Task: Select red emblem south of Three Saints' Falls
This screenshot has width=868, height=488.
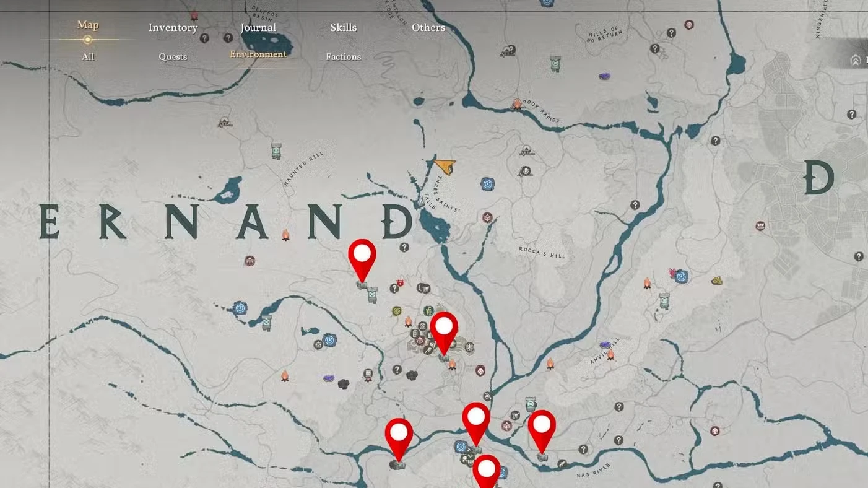Action: (487, 217)
